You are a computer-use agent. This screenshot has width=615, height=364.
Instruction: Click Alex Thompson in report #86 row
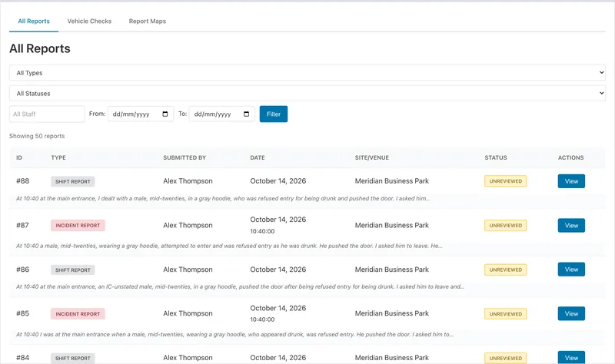coord(188,270)
